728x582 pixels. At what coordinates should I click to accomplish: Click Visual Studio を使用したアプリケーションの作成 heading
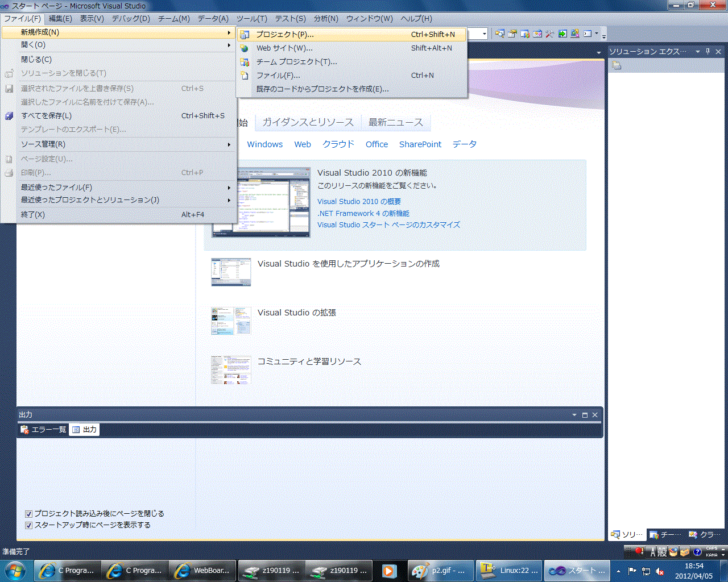pos(349,264)
